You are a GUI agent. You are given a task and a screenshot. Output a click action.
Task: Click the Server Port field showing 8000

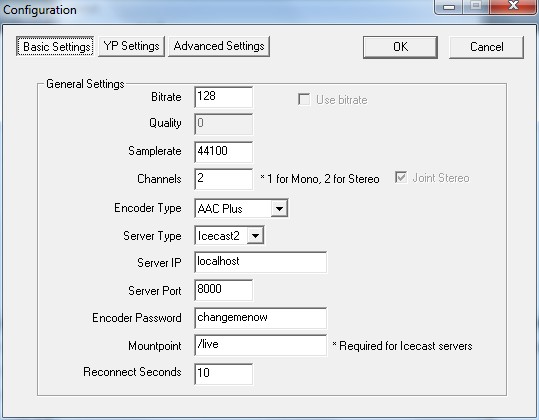(x=223, y=290)
